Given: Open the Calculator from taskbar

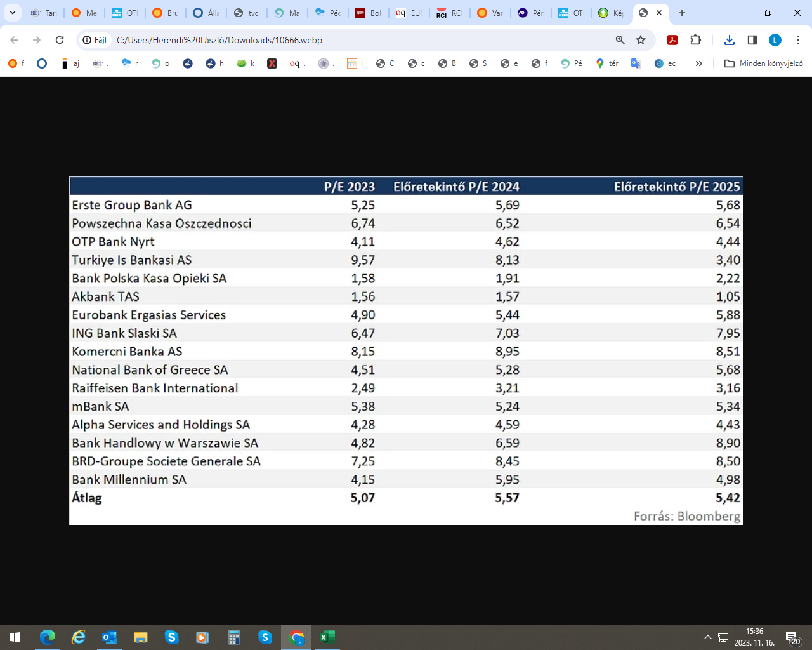Looking at the screenshot, I should (x=234, y=637).
